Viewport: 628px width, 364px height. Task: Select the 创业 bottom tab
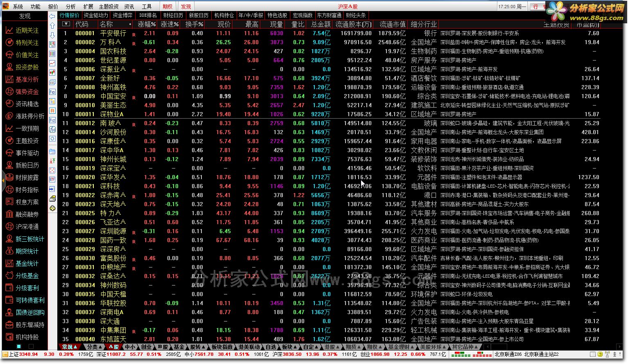point(146,347)
